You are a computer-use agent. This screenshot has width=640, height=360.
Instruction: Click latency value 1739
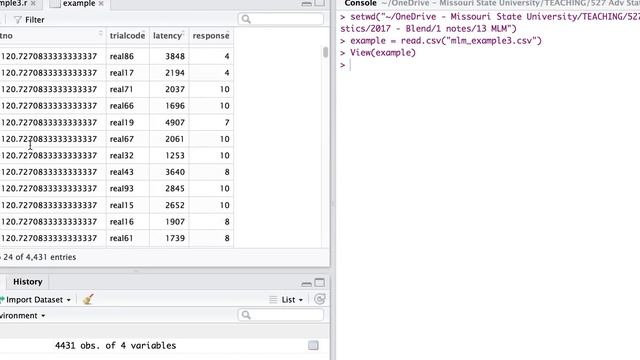point(175,238)
